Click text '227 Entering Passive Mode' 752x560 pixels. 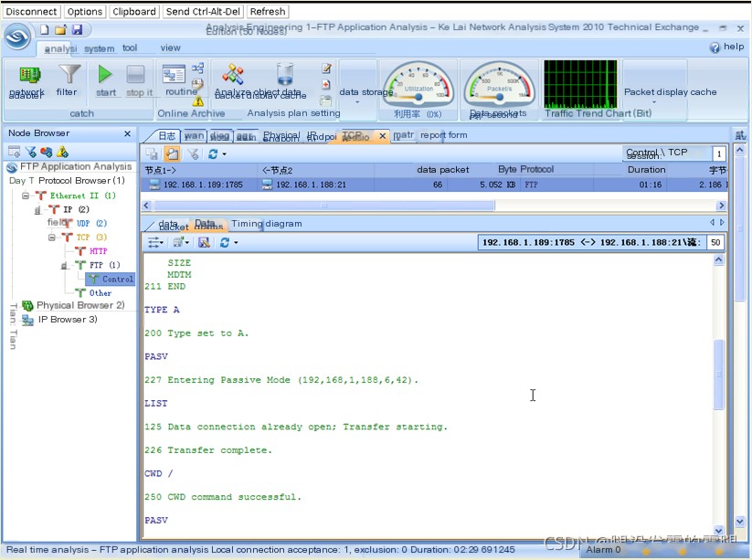click(x=217, y=380)
